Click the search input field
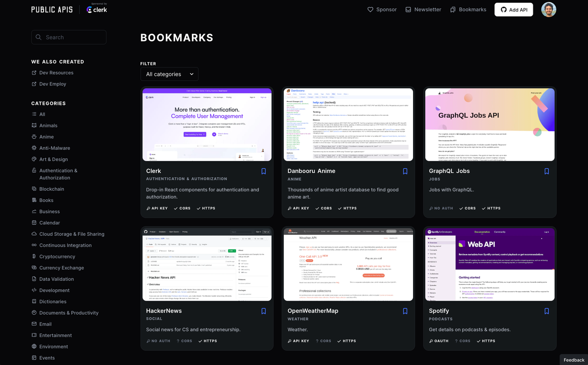The height and width of the screenshot is (365, 588). coord(69,37)
